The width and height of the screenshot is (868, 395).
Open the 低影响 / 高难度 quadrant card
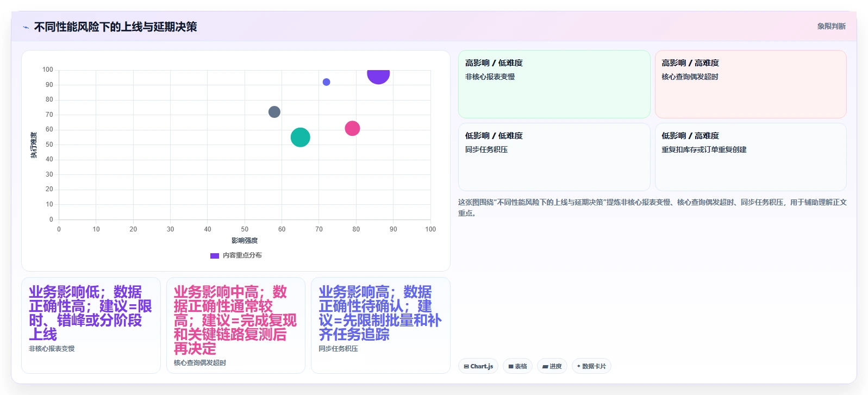click(751, 157)
